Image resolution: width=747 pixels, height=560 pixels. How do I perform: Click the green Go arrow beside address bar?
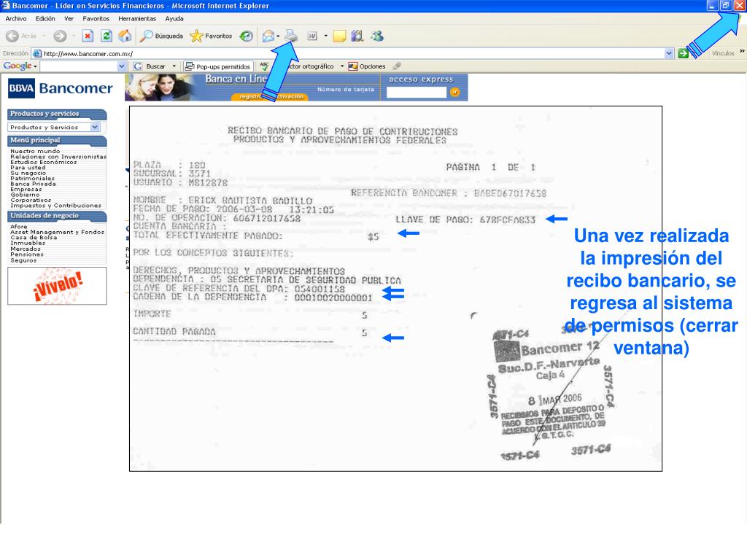tap(683, 53)
